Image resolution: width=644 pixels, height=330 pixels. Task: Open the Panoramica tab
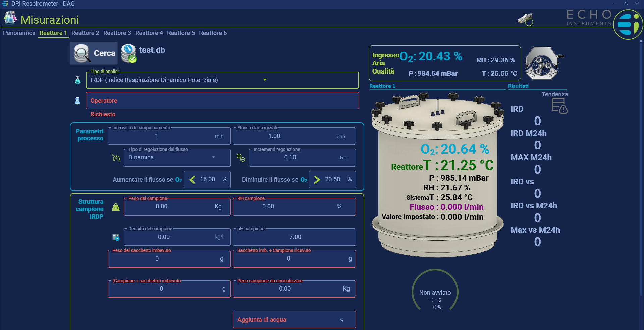point(19,33)
